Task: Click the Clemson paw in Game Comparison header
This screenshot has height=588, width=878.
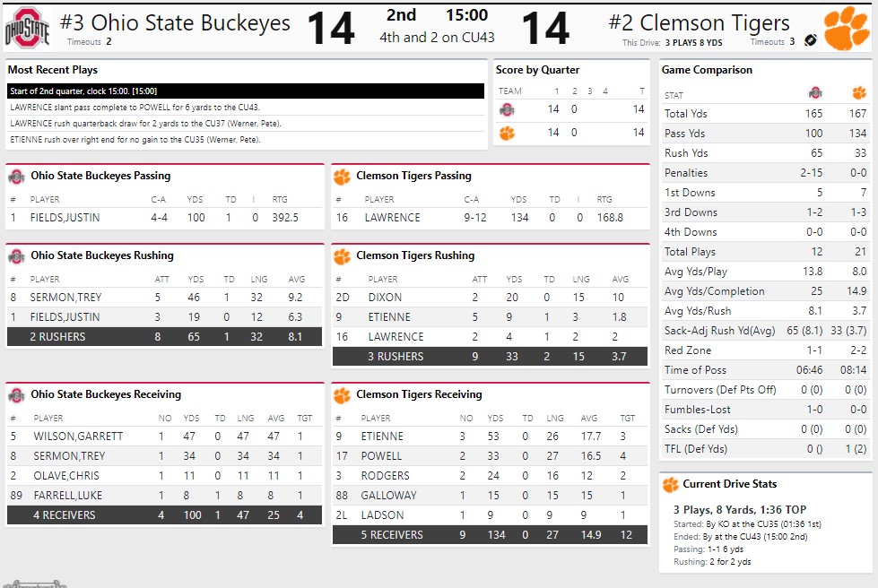Action: pos(859,92)
